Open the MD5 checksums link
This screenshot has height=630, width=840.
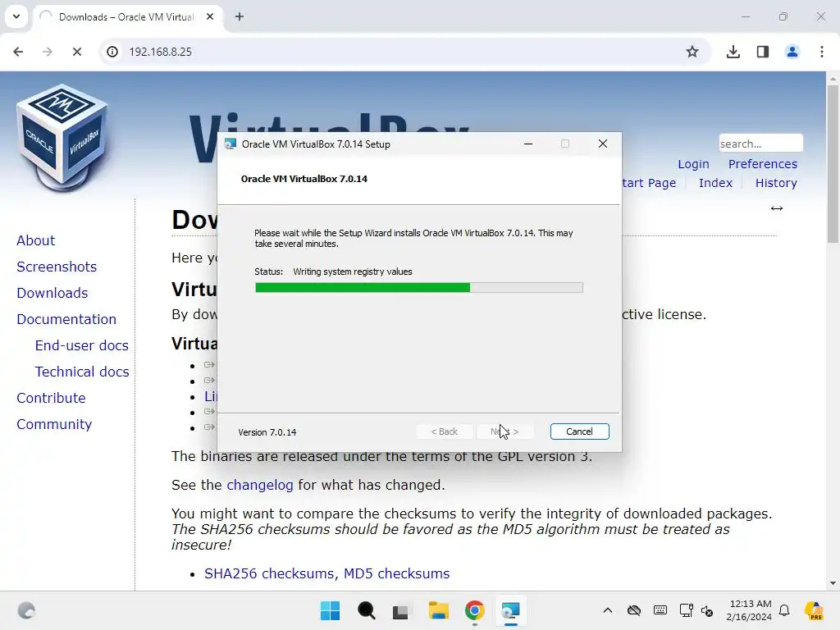click(396, 573)
